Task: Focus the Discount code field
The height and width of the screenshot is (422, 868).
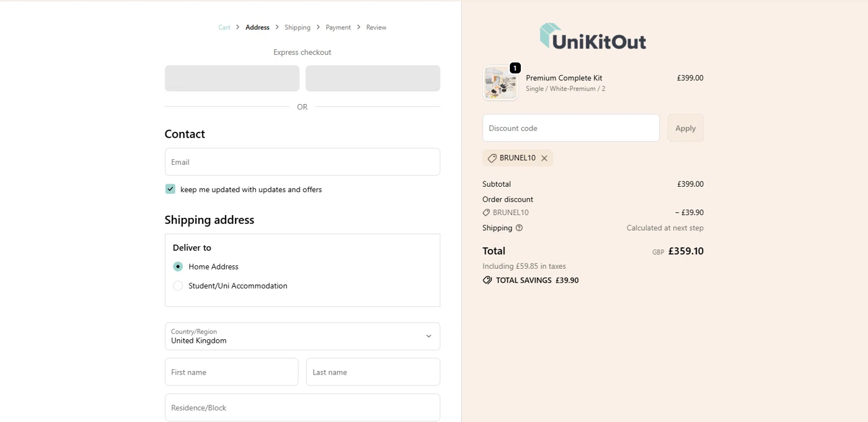Action: [571, 128]
